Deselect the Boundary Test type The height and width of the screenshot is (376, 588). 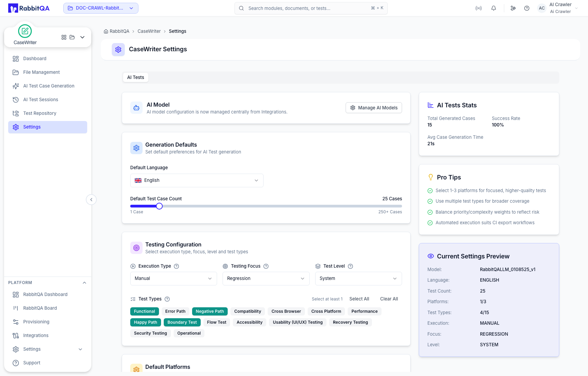pyautogui.click(x=182, y=322)
